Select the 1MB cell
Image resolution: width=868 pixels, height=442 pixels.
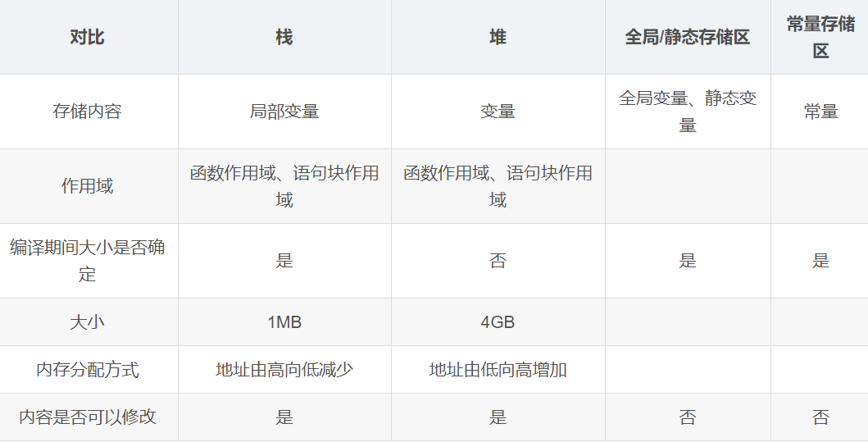[x=284, y=321]
